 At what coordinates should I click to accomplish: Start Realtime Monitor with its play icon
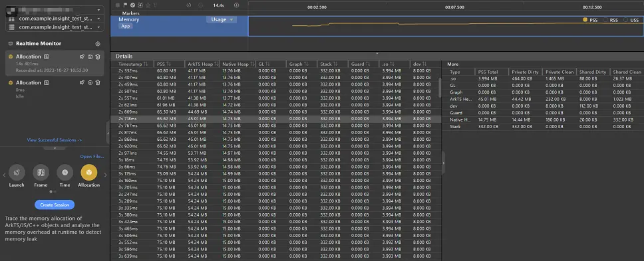click(x=98, y=43)
